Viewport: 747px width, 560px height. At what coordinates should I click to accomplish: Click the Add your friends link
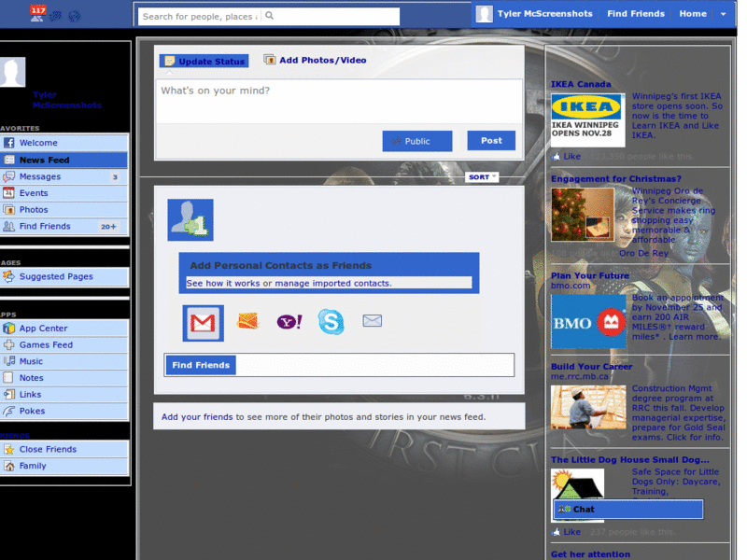pyautogui.click(x=197, y=417)
